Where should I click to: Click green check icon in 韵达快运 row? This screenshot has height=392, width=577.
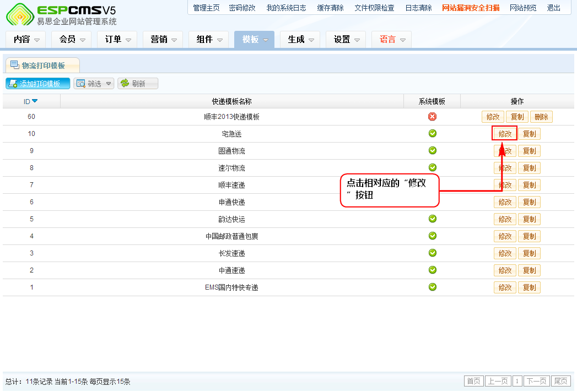(433, 219)
